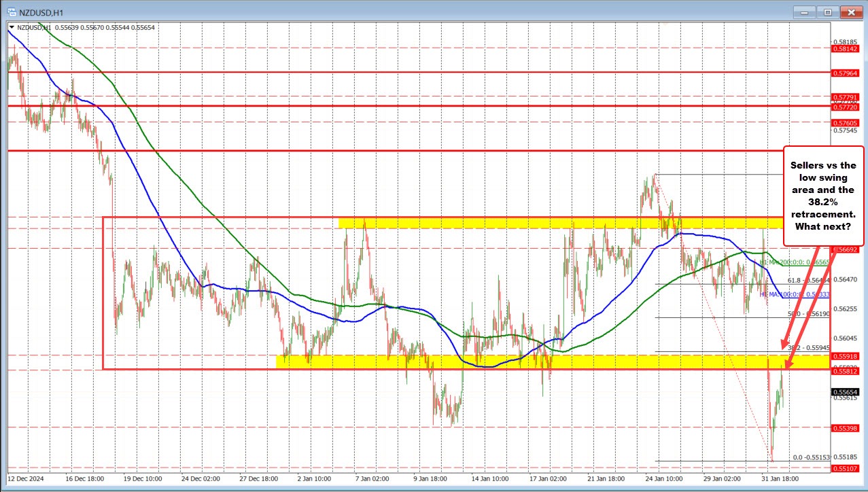Maximize the NZDUSD,H1 chart window
Image resolution: width=868 pixels, height=492 pixels.
coord(828,12)
